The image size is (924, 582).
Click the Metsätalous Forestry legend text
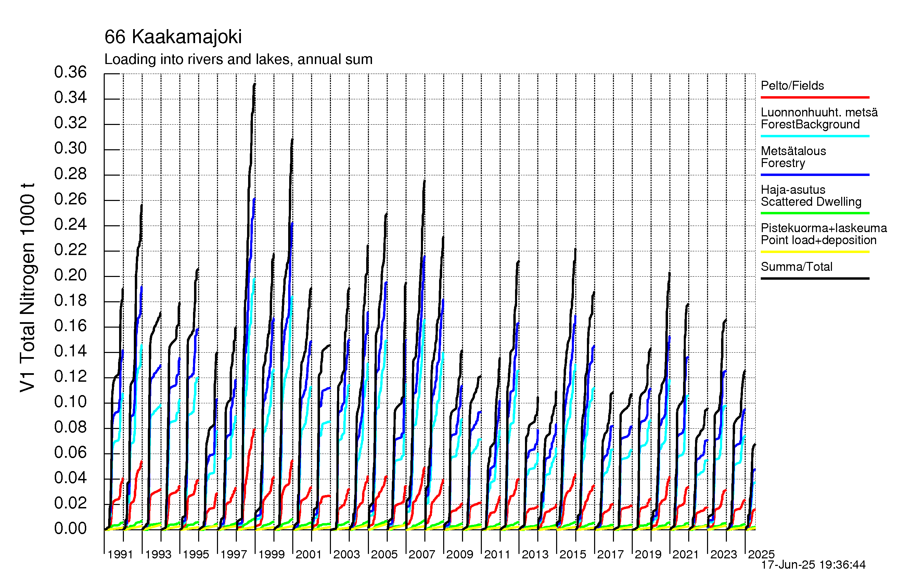(793, 157)
